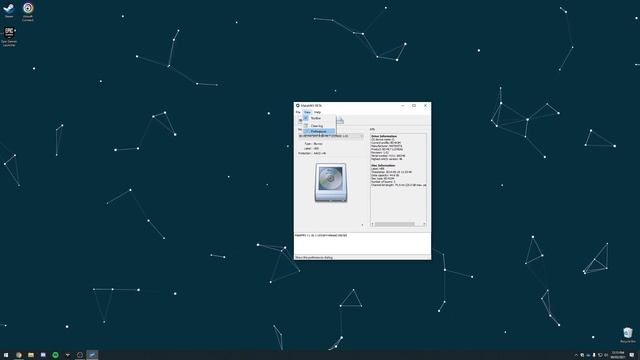Open the File menu in MakeMKV

click(x=298, y=112)
